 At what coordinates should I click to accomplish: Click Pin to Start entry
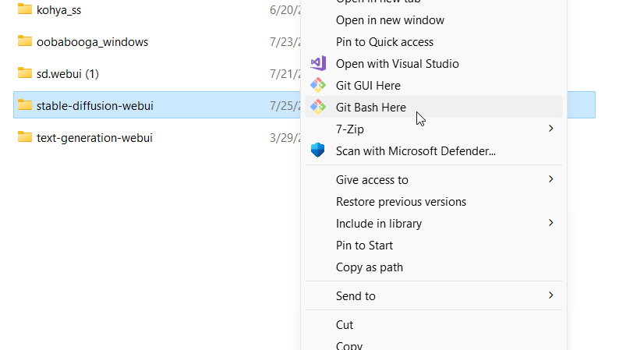pos(364,246)
